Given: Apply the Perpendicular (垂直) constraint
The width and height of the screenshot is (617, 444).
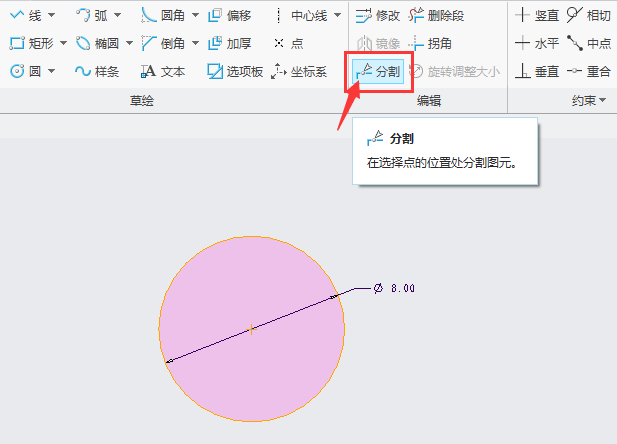Looking at the screenshot, I should 537,72.
